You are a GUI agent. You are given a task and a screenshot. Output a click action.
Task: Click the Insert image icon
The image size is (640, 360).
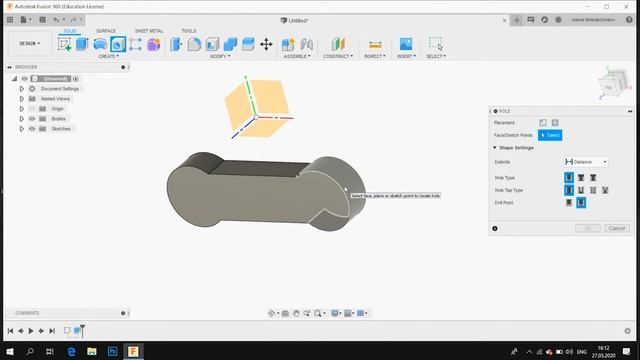406,44
